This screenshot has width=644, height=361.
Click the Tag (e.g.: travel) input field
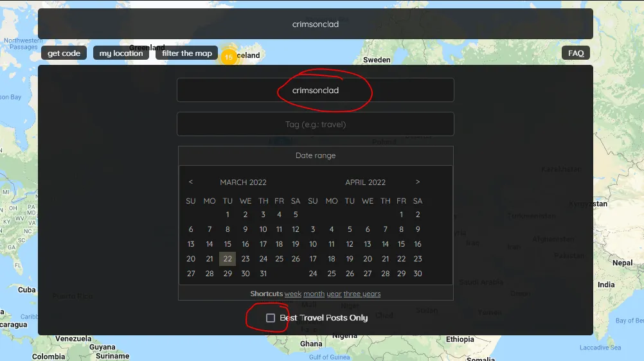click(x=316, y=124)
